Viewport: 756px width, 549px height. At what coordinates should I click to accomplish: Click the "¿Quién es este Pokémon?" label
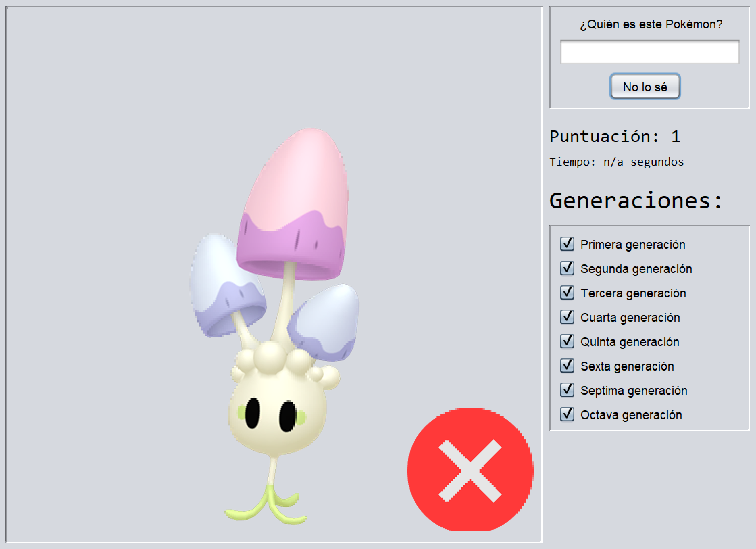pyautogui.click(x=651, y=24)
